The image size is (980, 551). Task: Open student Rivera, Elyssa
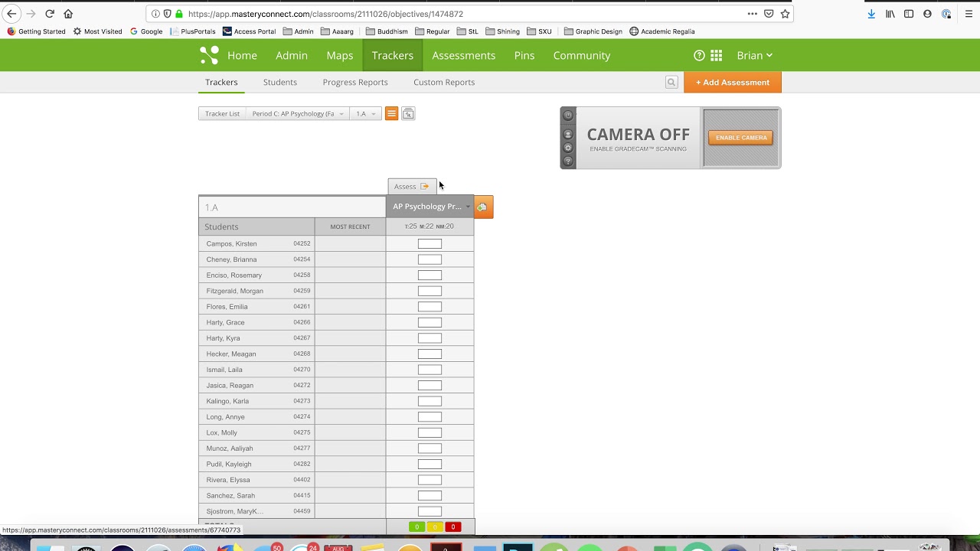coord(228,480)
